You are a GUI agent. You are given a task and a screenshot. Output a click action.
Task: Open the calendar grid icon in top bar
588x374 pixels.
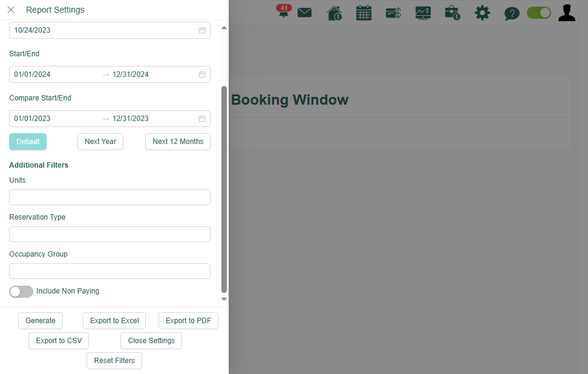click(364, 13)
